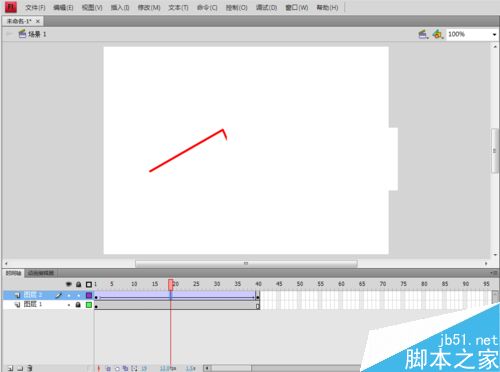Toggle Edit Multiple Frames icon
The height and width of the screenshot is (372, 500).
click(x=125, y=368)
